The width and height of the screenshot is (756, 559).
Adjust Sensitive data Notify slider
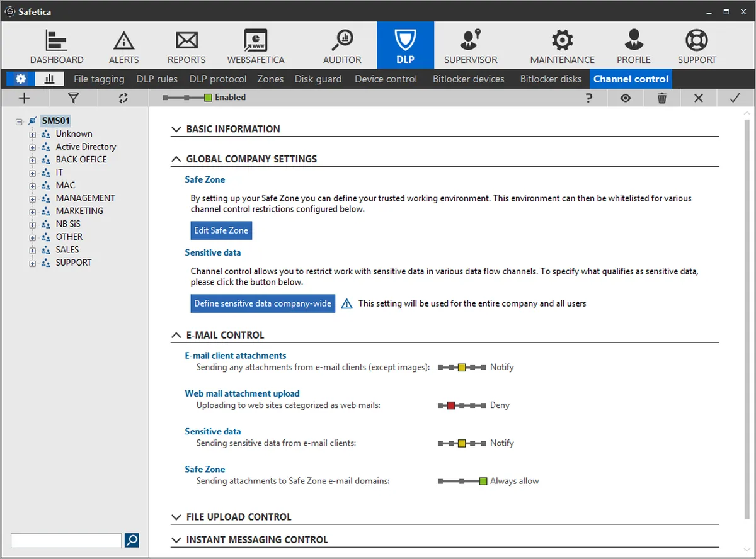462,443
